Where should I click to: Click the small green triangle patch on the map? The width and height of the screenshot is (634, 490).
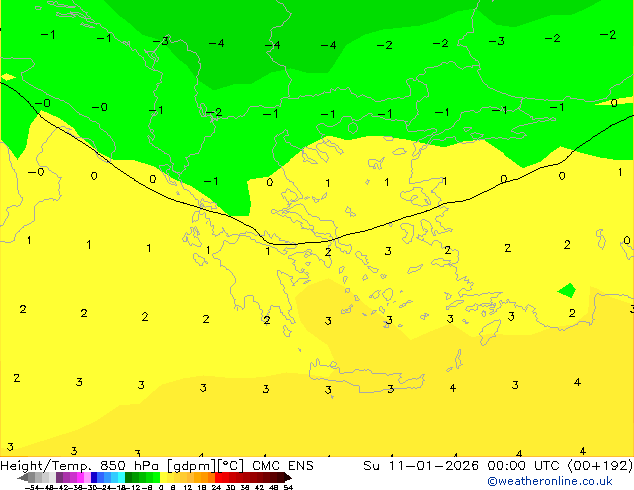(x=568, y=290)
